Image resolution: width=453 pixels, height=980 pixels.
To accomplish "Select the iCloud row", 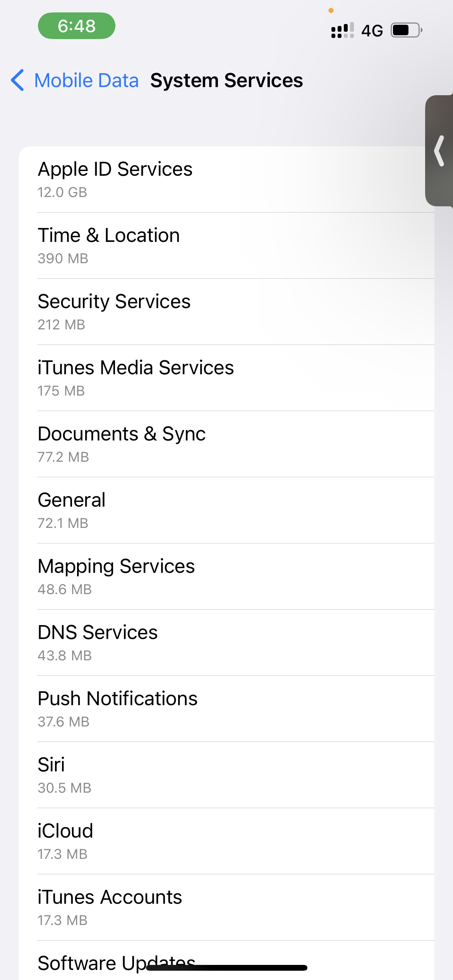I will coord(226,841).
